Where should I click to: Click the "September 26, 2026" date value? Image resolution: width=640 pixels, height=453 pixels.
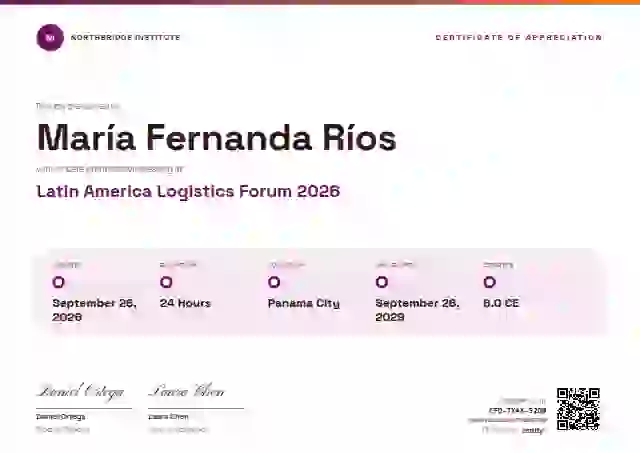click(x=94, y=310)
